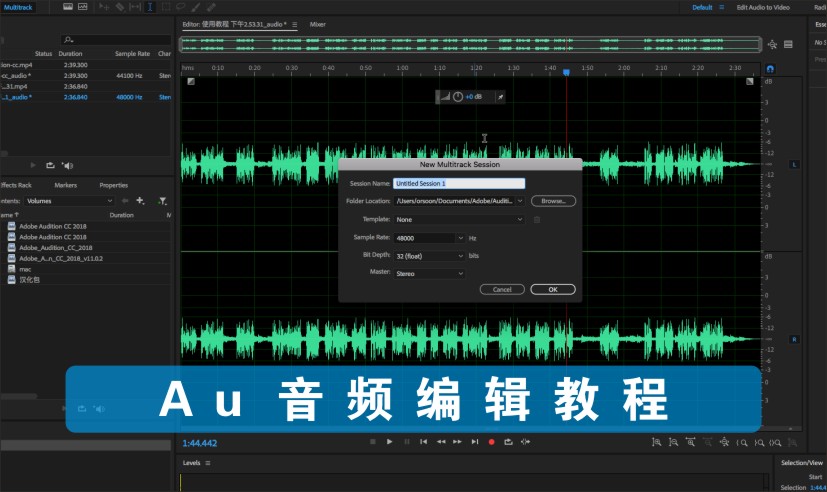Click zoom-full icon beside overview navigator

tap(772, 44)
